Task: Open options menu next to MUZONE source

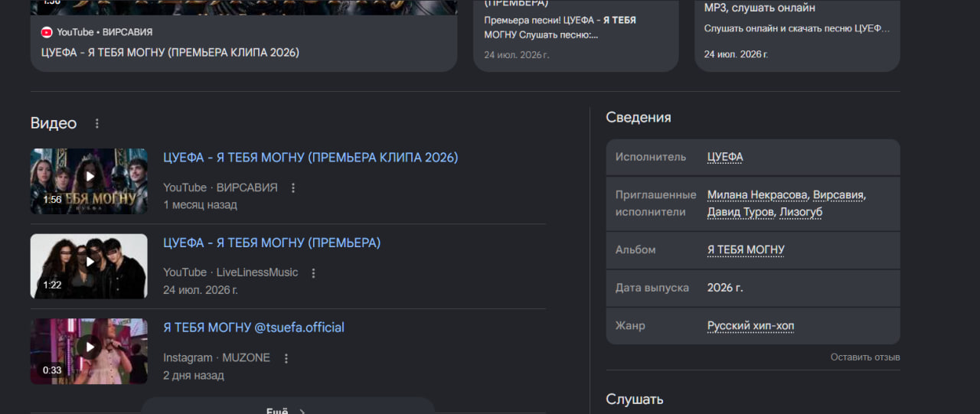Action: pos(286,357)
